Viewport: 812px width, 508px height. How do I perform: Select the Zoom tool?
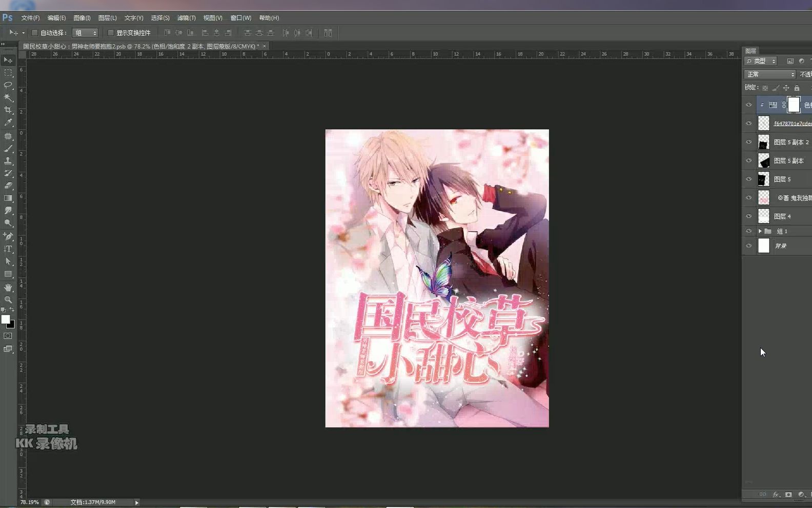pyautogui.click(x=8, y=300)
